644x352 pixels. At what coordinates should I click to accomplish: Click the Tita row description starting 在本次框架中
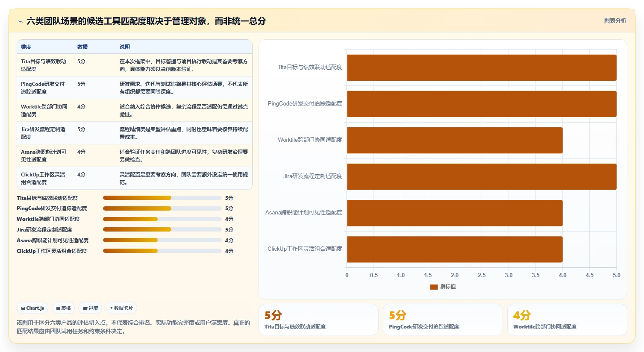(184, 65)
